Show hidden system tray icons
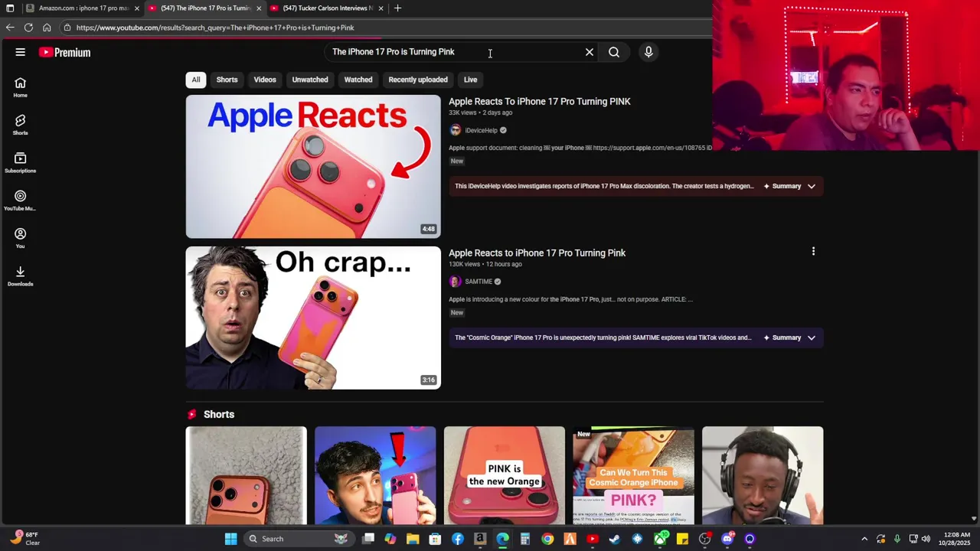The height and width of the screenshot is (551, 980). (x=864, y=539)
